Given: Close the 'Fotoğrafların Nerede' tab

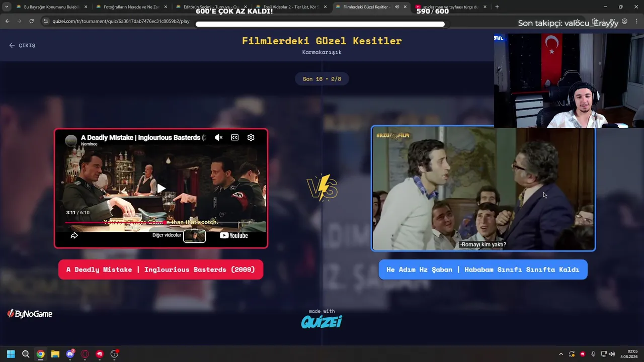Looking at the screenshot, I should (x=166, y=7).
